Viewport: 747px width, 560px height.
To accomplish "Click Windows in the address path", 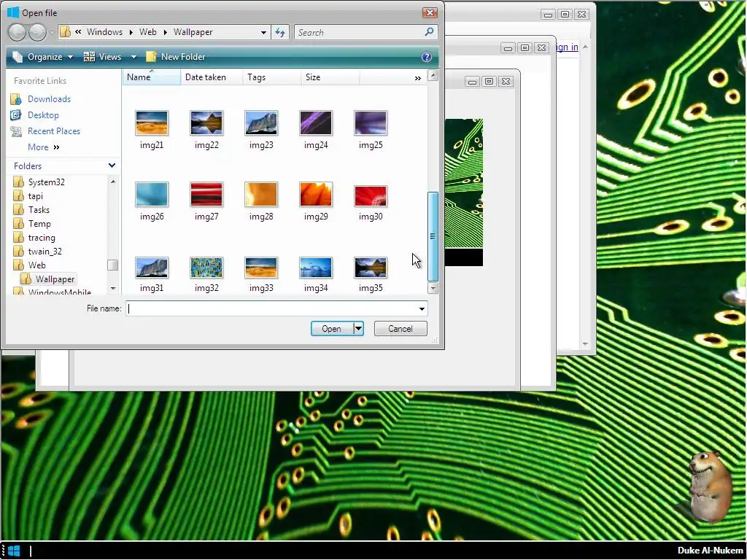I will click(104, 32).
